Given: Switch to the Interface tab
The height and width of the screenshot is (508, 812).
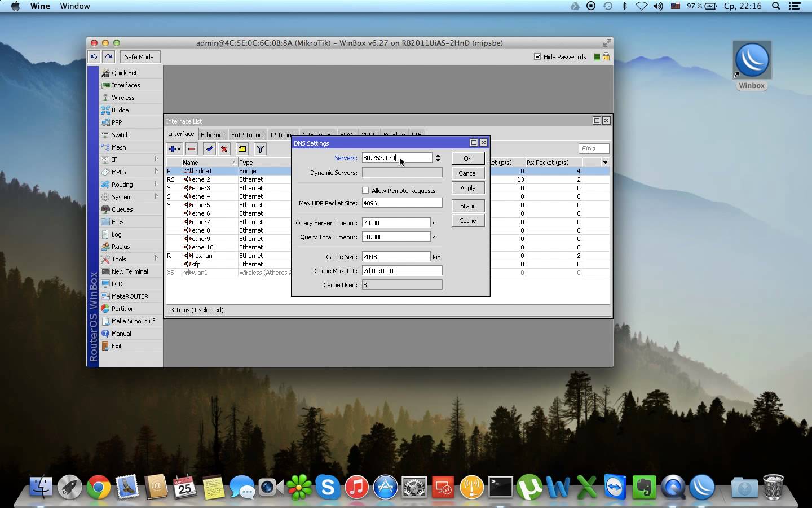Looking at the screenshot, I should coord(182,134).
